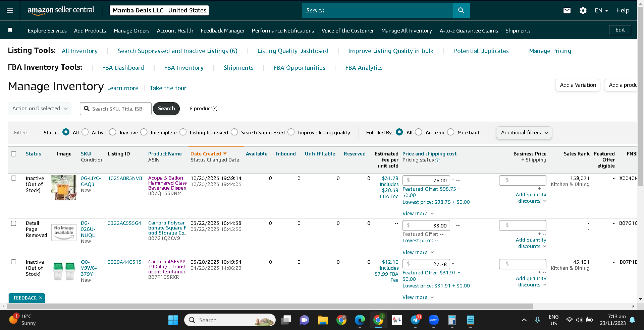Select the Inactive status filter
This screenshot has width=644, height=330.
(x=113, y=132)
